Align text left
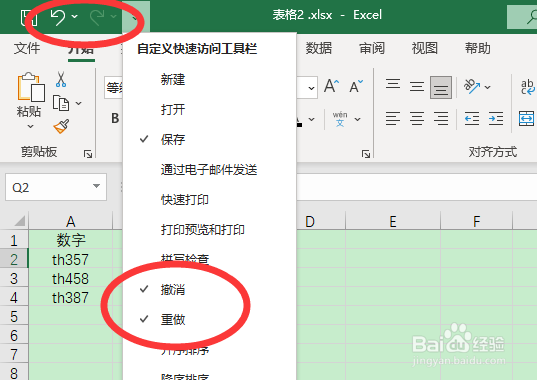Image resolution: width=537 pixels, height=380 pixels. 393,119
